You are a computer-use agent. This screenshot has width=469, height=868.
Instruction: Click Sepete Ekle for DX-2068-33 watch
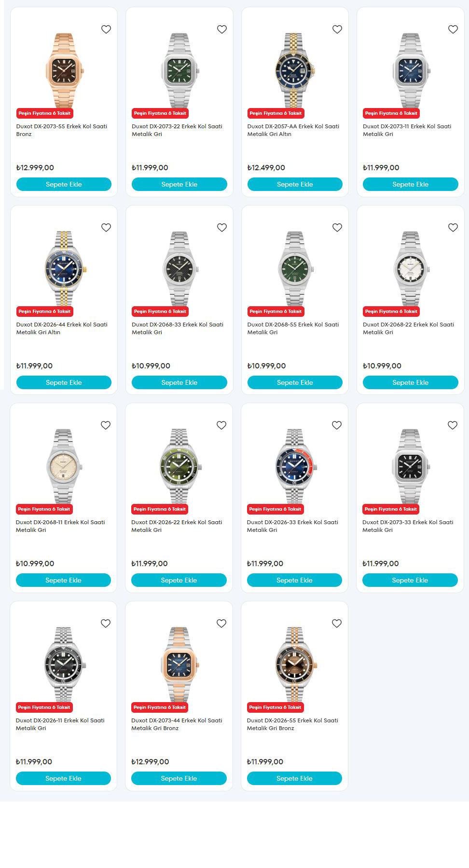pyautogui.click(x=179, y=382)
